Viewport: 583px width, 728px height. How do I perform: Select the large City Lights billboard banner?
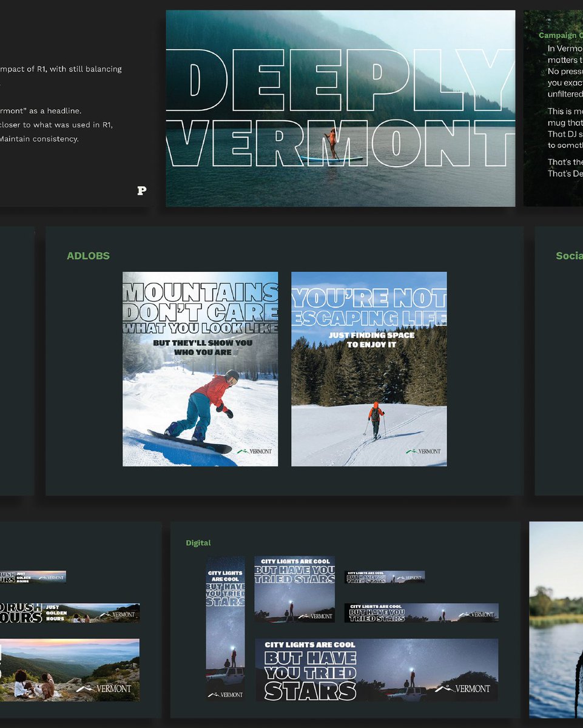click(377, 670)
